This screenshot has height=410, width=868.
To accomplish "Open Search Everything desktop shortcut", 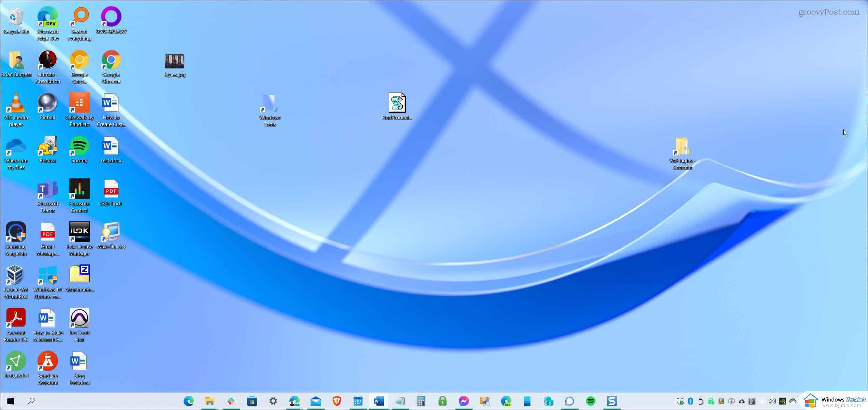I will (x=79, y=24).
